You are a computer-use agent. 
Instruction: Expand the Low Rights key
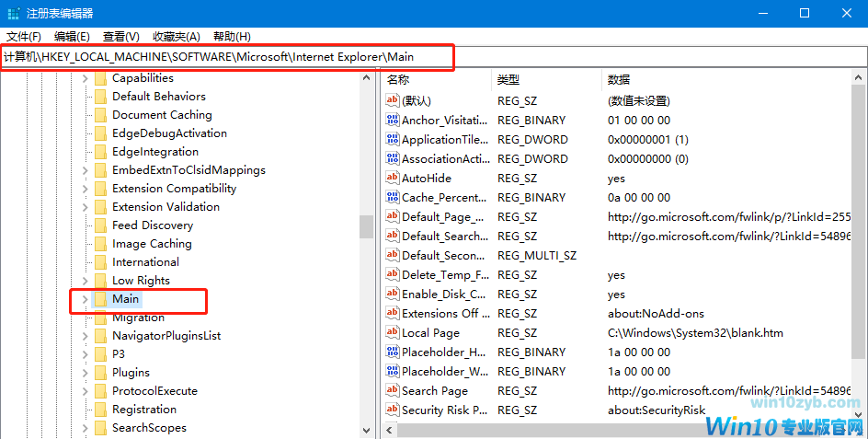pos(86,281)
